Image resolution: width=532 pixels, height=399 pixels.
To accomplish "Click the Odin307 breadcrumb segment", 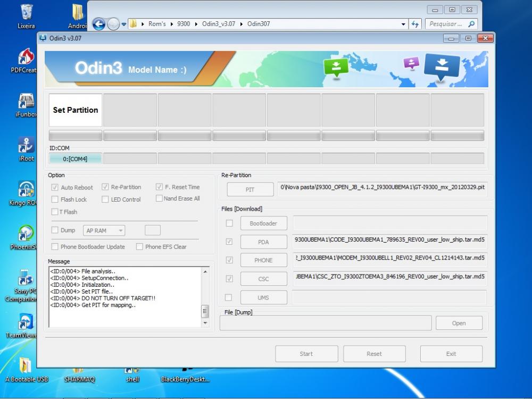I will click(x=259, y=24).
